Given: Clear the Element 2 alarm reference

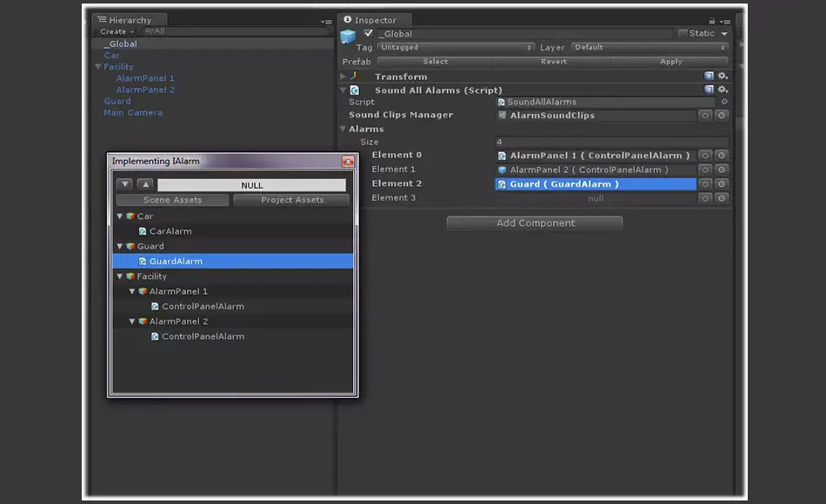Looking at the screenshot, I should point(705,184).
